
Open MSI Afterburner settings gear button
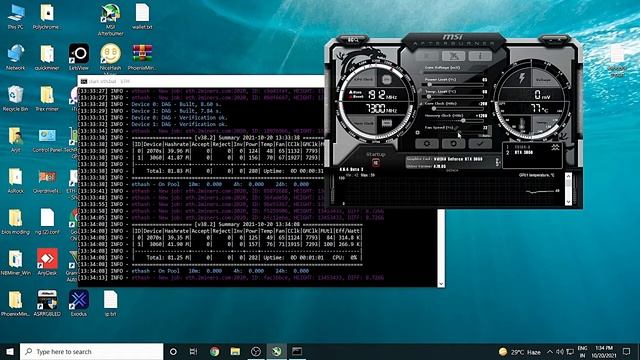(427, 144)
